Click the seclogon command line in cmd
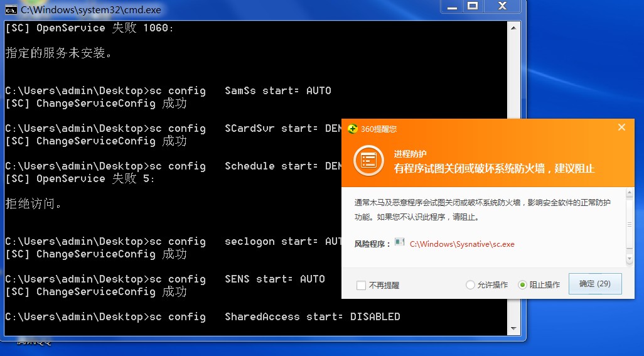The height and width of the screenshot is (356, 644). pos(173,242)
